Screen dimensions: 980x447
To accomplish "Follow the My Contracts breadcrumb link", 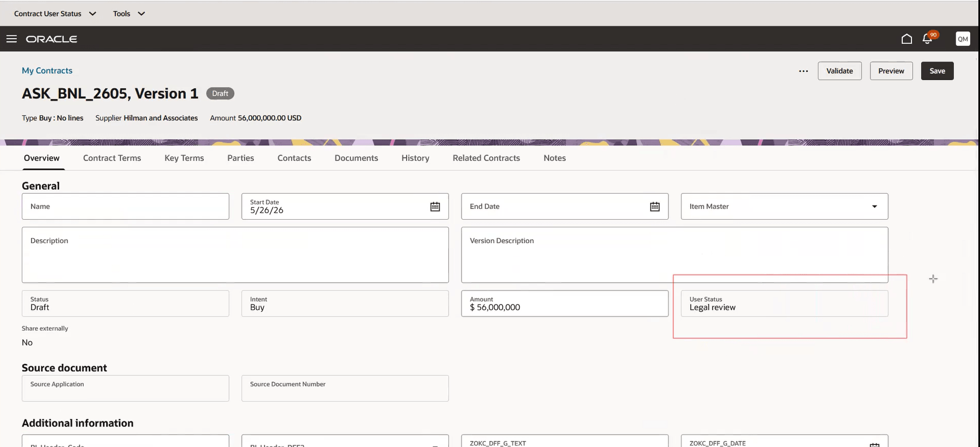I will 47,71.
